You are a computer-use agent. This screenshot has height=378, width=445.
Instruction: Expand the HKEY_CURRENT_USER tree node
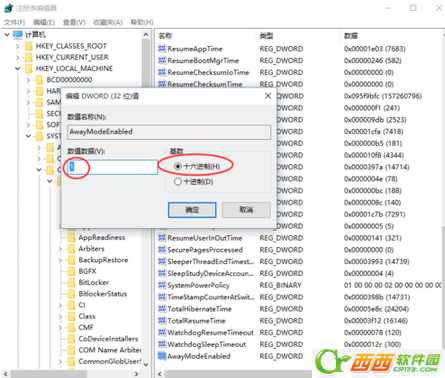pos(18,57)
